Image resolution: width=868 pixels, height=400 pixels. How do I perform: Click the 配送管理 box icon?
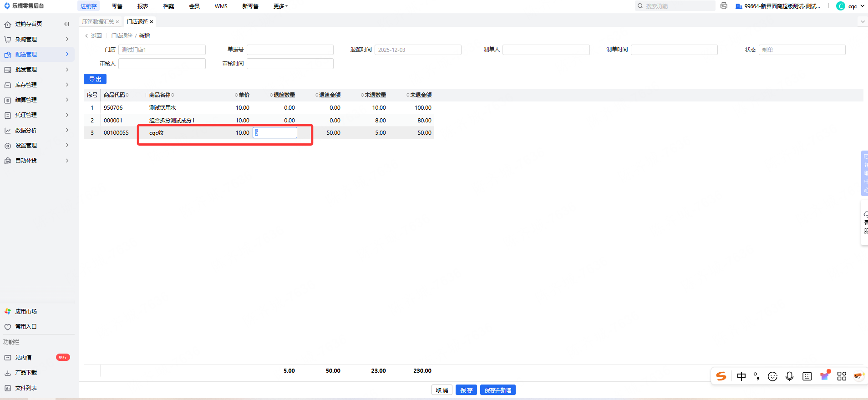pyautogui.click(x=8, y=55)
